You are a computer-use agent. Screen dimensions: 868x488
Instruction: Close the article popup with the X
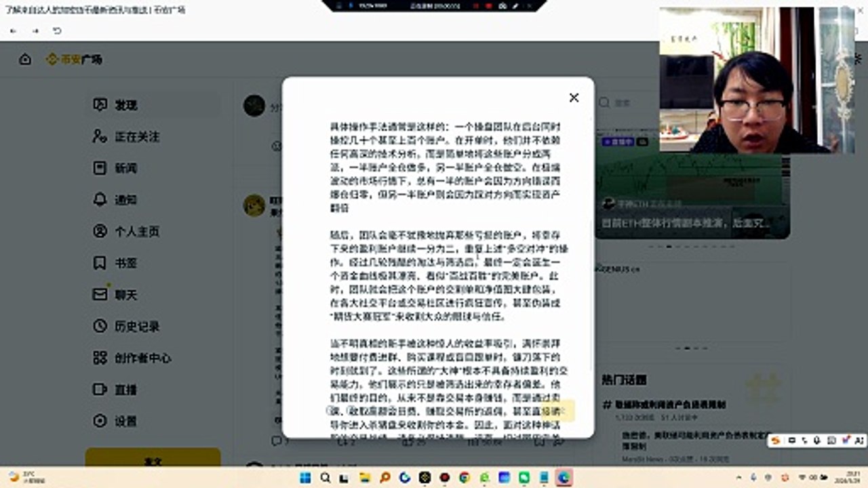574,98
